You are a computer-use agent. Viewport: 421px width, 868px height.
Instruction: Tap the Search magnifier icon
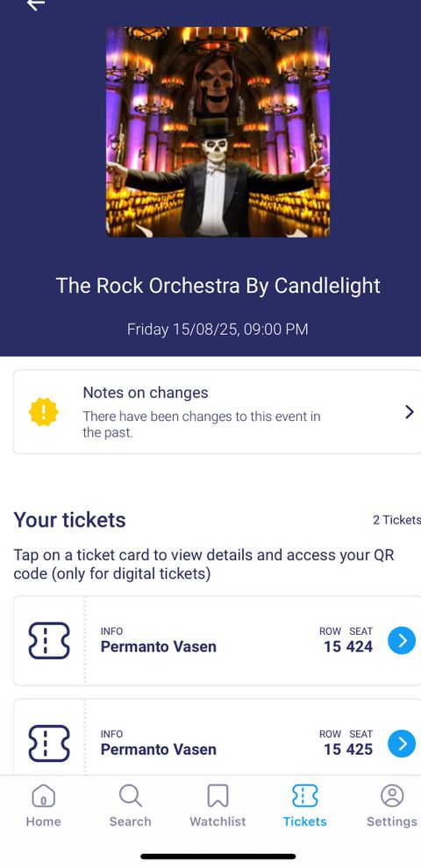point(130,795)
